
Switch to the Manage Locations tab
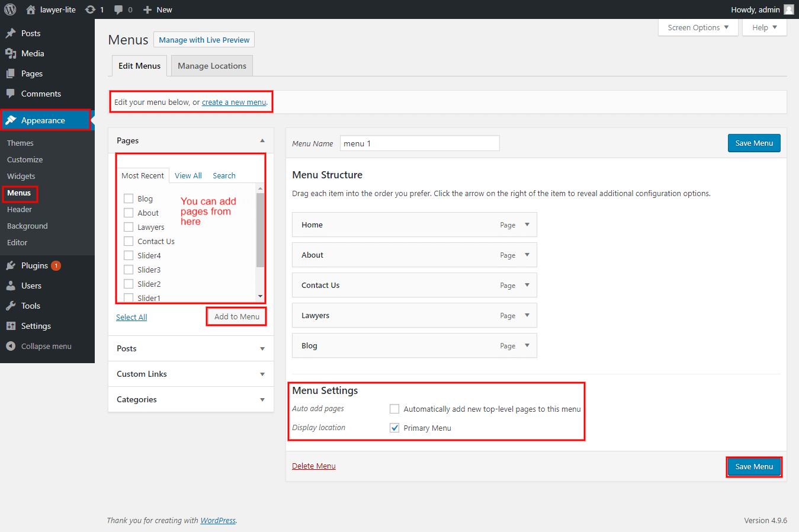[212, 66]
